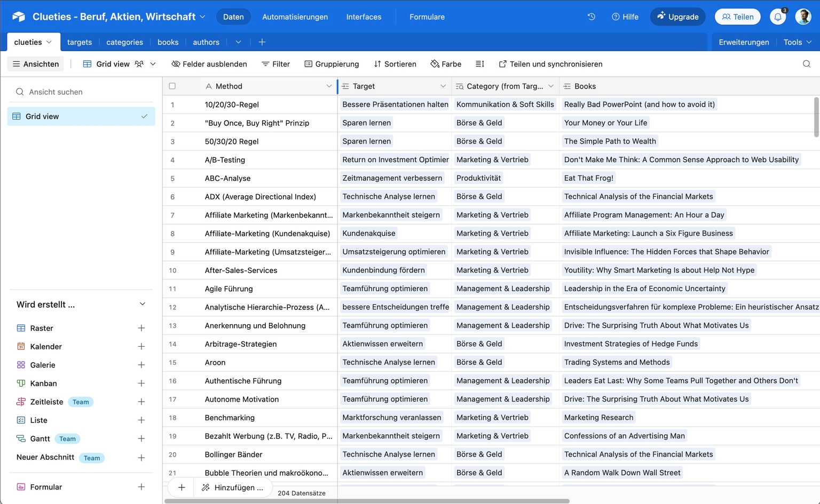Screen dimensions: 820x504
Task: Open the user profile avatar
Action: click(x=803, y=17)
